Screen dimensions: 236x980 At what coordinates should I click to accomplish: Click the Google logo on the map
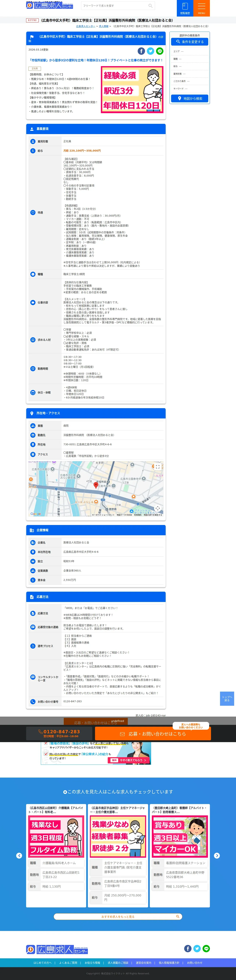35,514
